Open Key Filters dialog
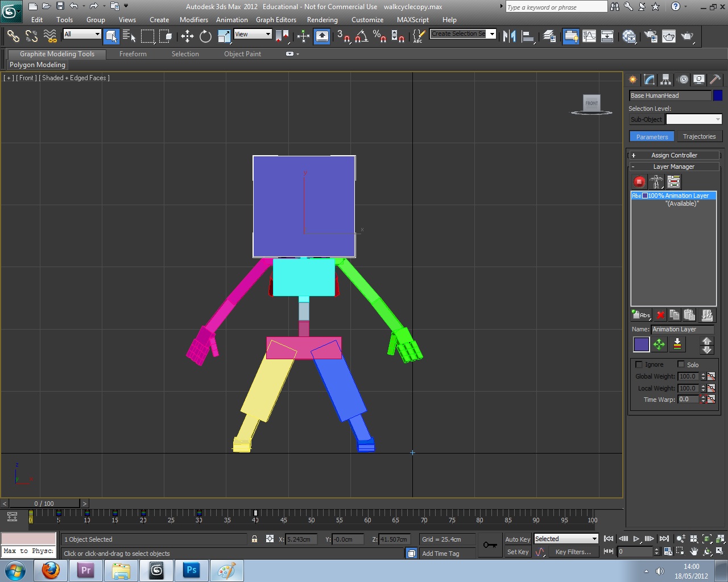 [x=573, y=552]
